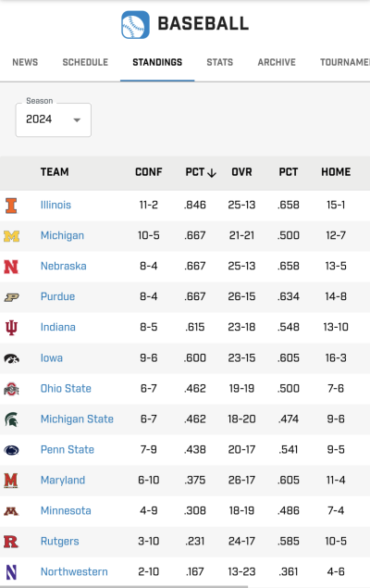Click the Illinois team logo
Viewport: 370px width, 588px height.
click(11, 206)
